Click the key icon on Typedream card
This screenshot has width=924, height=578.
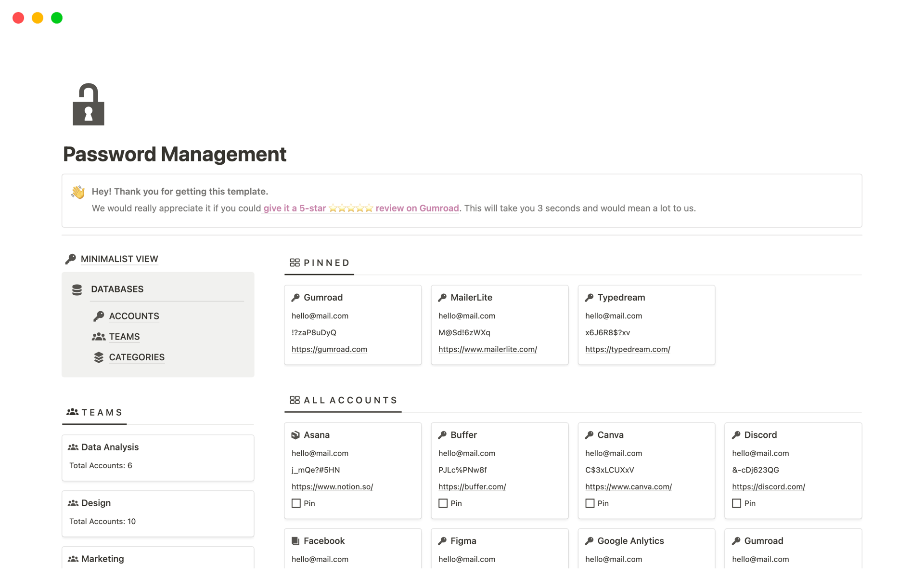pyautogui.click(x=589, y=298)
